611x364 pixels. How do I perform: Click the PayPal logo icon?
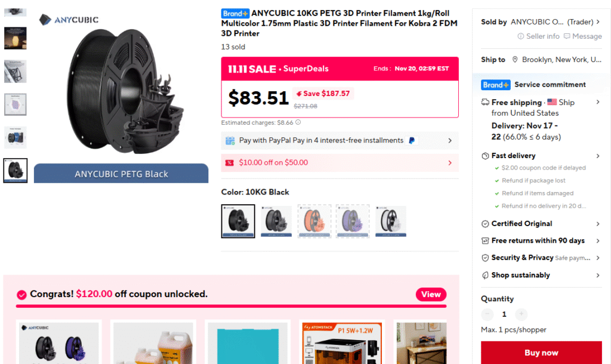pyautogui.click(x=411, y=141)
